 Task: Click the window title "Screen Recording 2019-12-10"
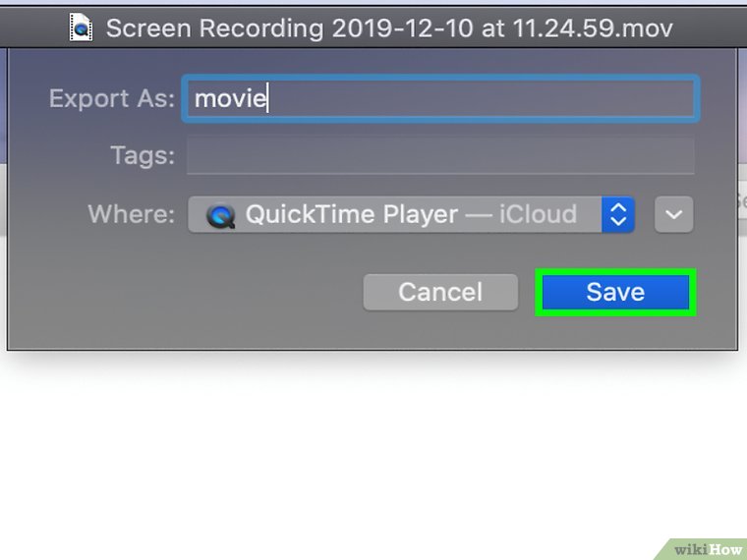(285, 28)
